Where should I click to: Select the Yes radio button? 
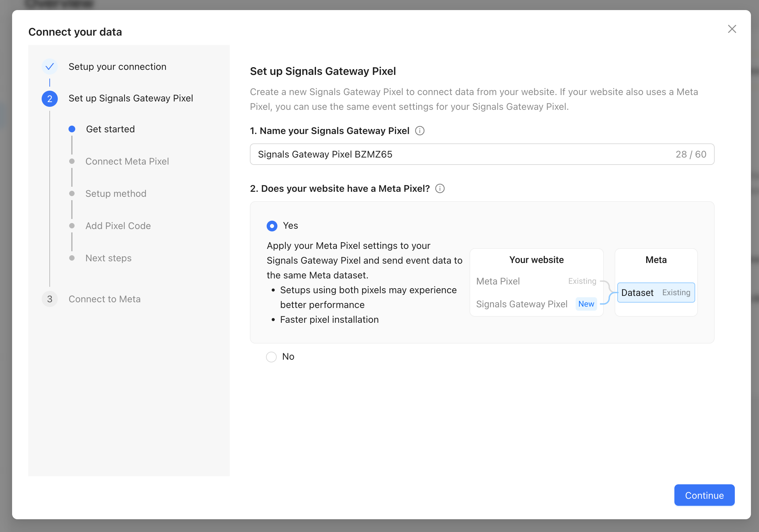(272, 226)
